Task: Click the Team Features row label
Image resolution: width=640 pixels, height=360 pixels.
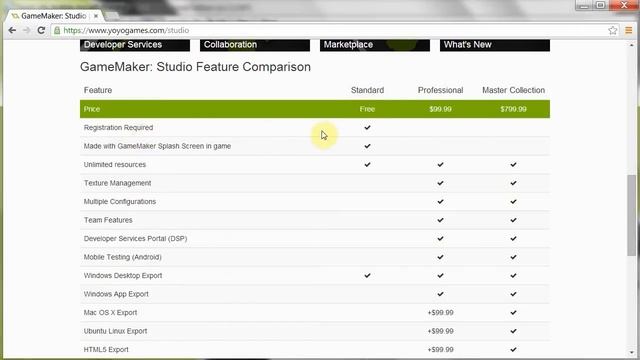Action: (x=108, y=220)
